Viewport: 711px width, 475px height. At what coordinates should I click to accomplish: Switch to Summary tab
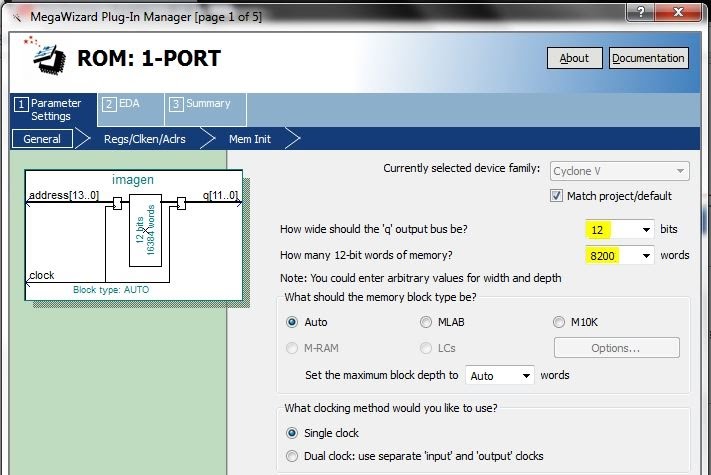click(205, 109)
